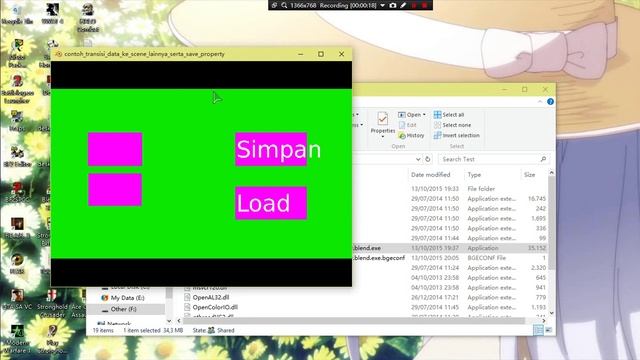This screenshot has width=640, height=360.
Task: Select My Data (E:) in navigation pane
Action: [x=127, y=298]
